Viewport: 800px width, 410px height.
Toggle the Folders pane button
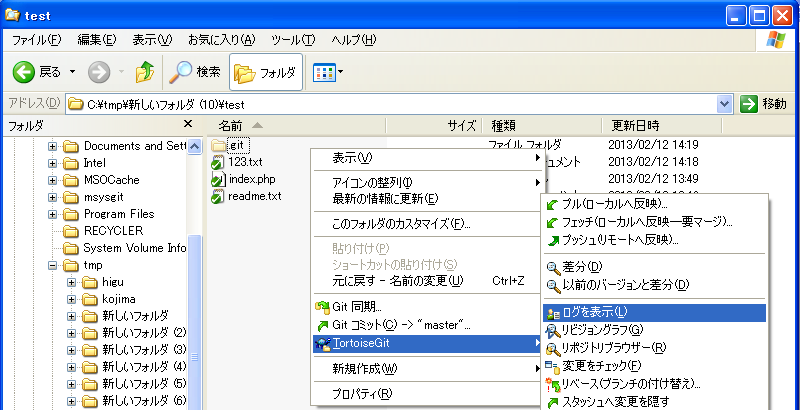click(x=266, y=72)
